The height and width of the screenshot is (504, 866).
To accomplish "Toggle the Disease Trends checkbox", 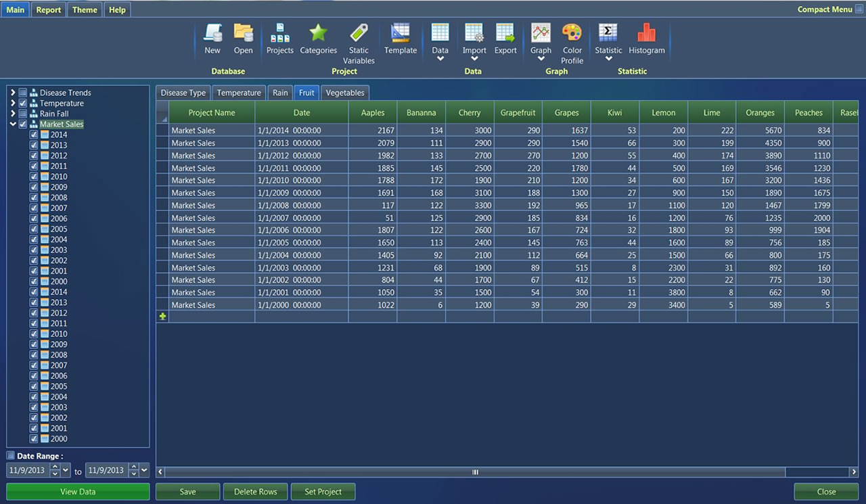I will tap(23, 93).
